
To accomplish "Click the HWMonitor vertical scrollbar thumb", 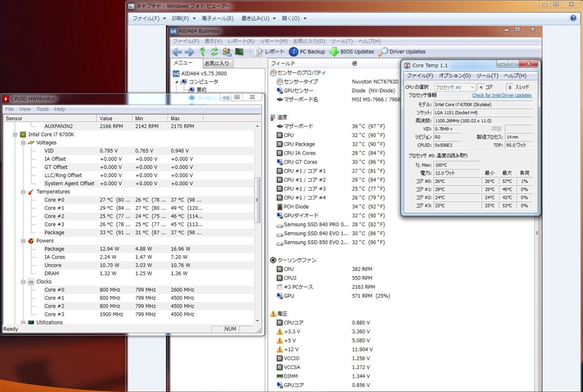I will (258, 200).
